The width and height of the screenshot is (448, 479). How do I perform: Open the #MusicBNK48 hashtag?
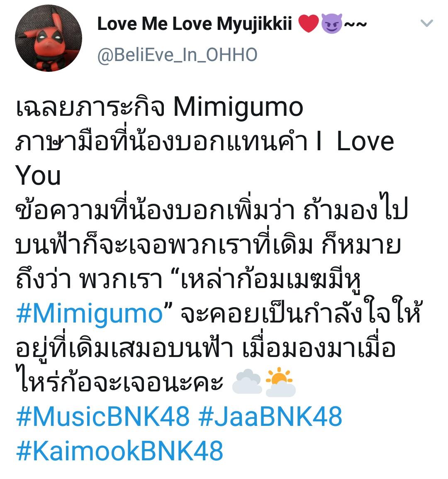coord(102,416)
